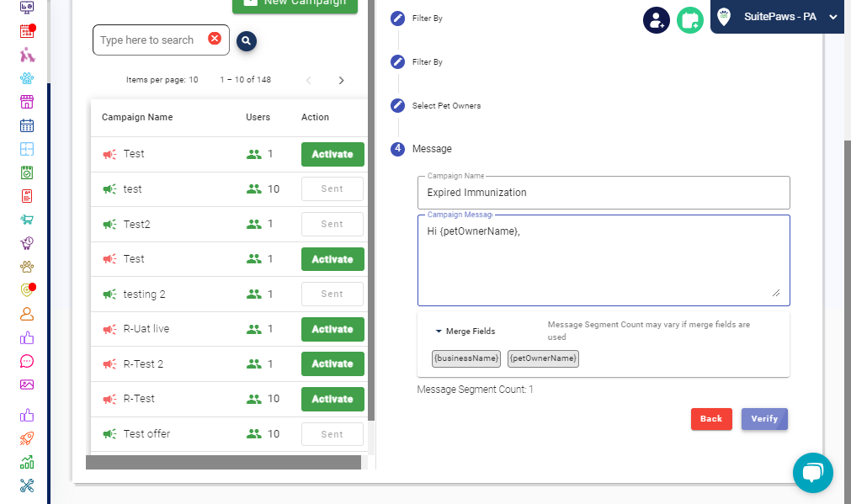The image size is (851, 504).
Task: Click the location pin icon beside SuitePaws - PA
Action: 724,16
